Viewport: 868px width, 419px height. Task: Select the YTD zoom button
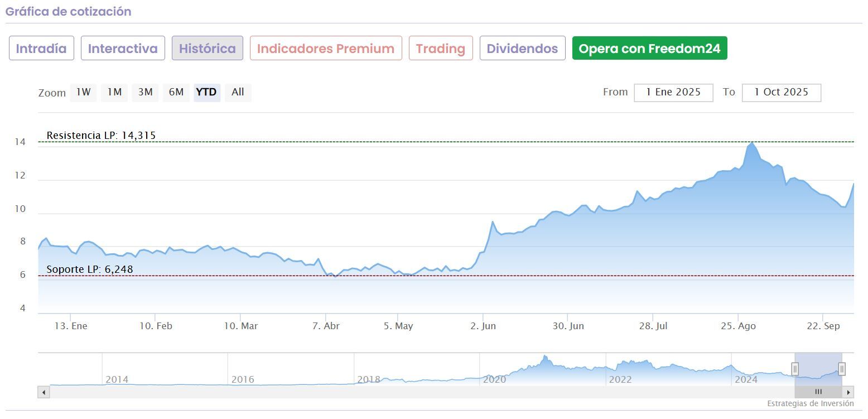pos(207,92)
